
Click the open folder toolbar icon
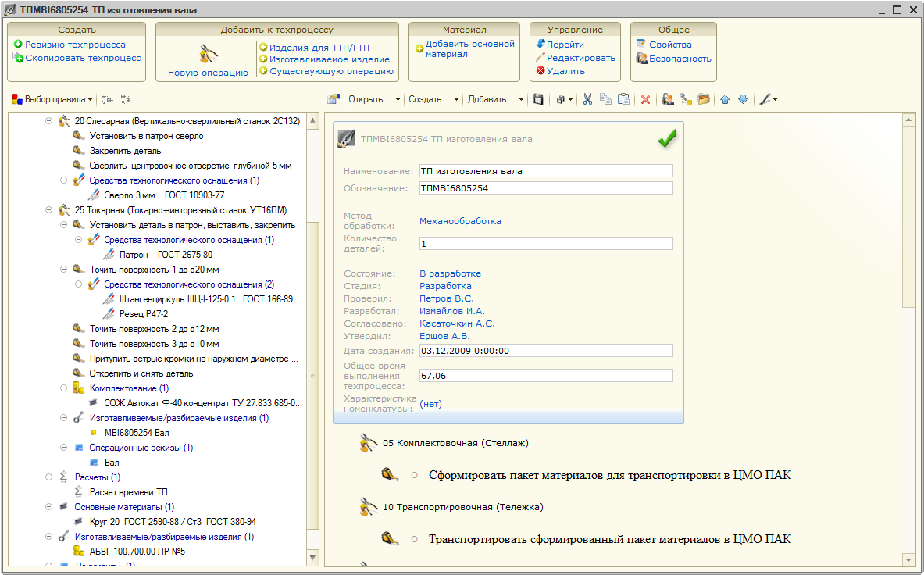click(x=704, y=100)
